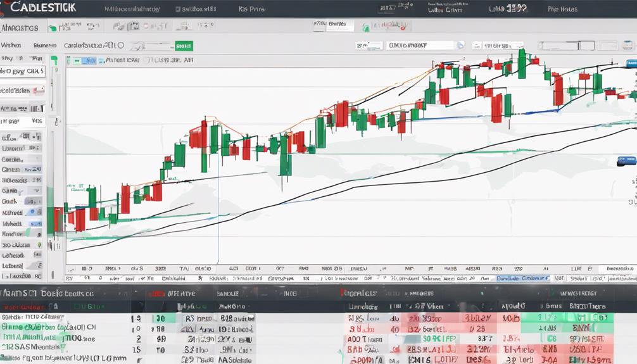637x364 pixels.
Task: Open the interval dropdown in the toolbar
Action: pyautogui.click(x=498, y=46)
